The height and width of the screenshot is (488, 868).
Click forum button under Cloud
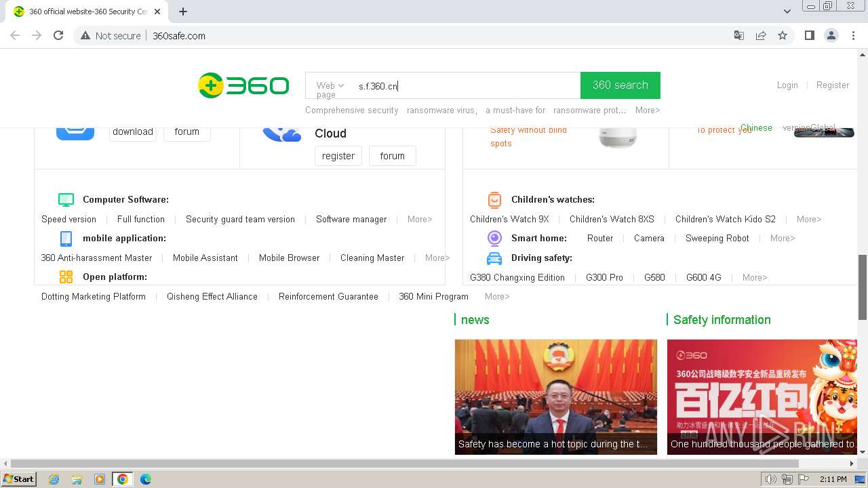(x=392, y=156)
